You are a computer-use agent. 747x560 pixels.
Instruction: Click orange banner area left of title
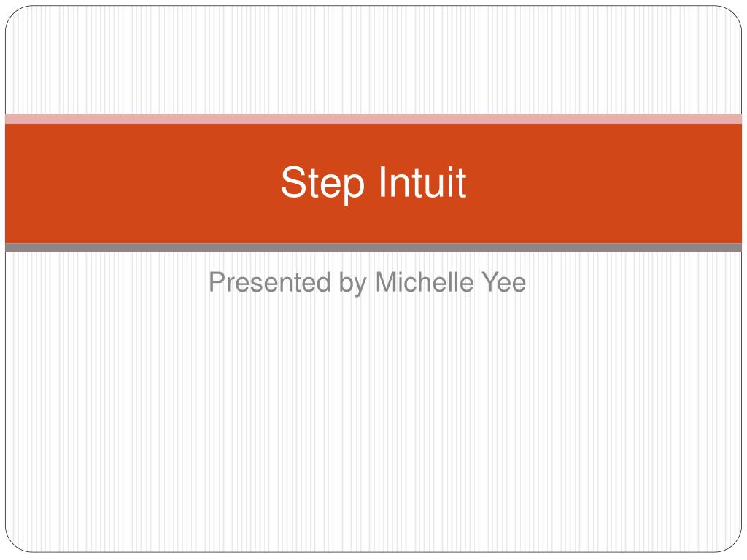pos(143,183)
